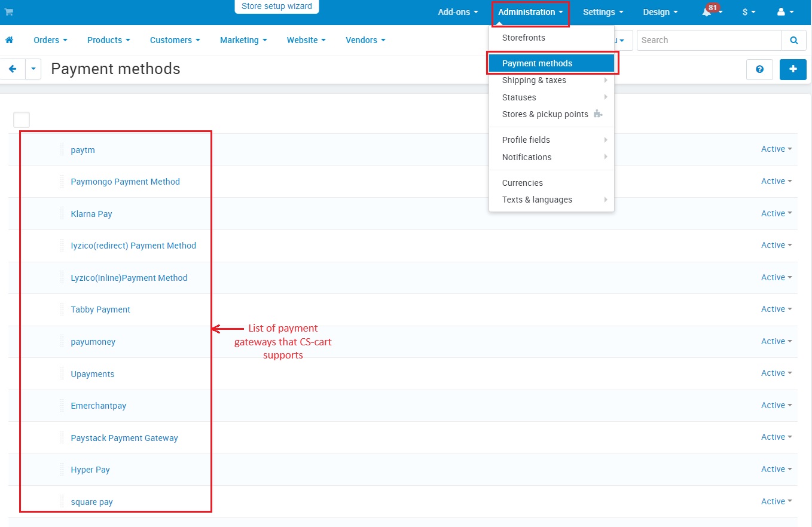Open the Administration menu

click(530, 12)
